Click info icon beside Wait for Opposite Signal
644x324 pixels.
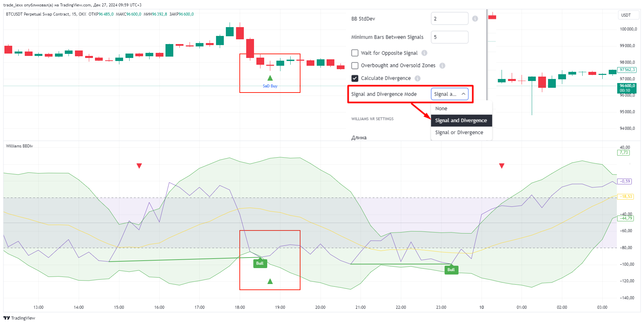click(x=424, y=53)
